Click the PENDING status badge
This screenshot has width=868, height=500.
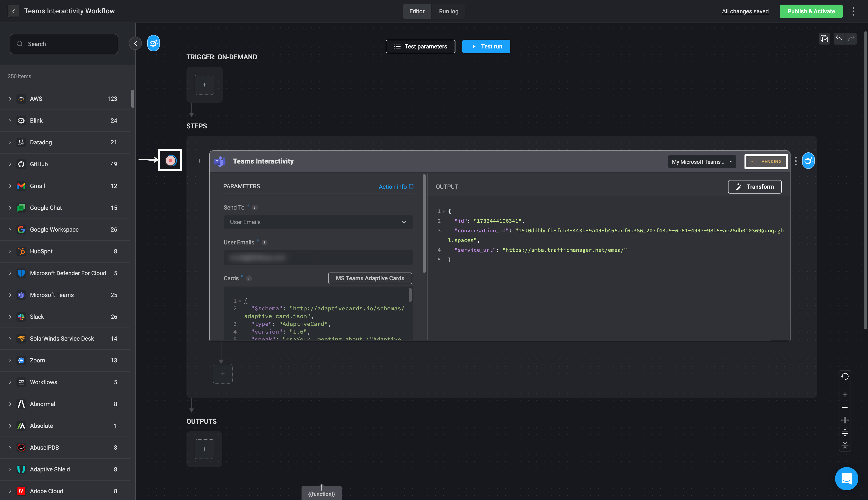[766, 161]
